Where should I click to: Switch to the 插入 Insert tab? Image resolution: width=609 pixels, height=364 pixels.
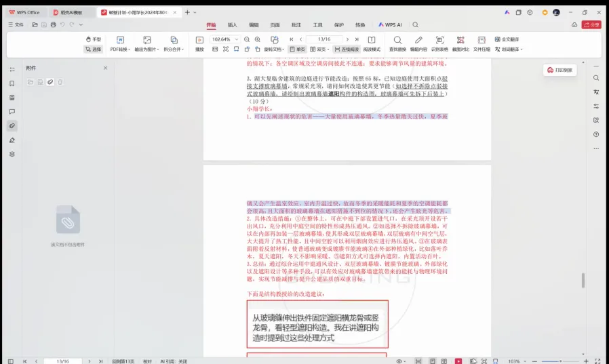click(232, 25)
